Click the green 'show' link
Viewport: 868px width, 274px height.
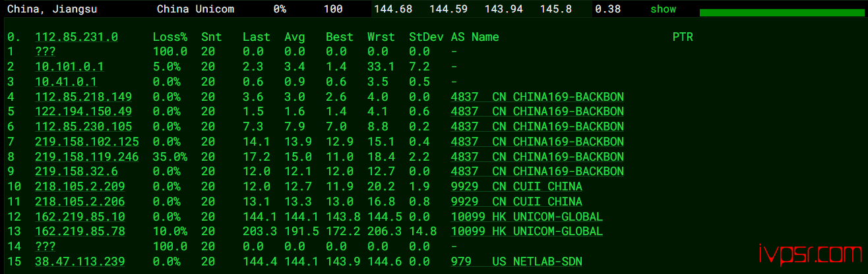click(663, 9)
